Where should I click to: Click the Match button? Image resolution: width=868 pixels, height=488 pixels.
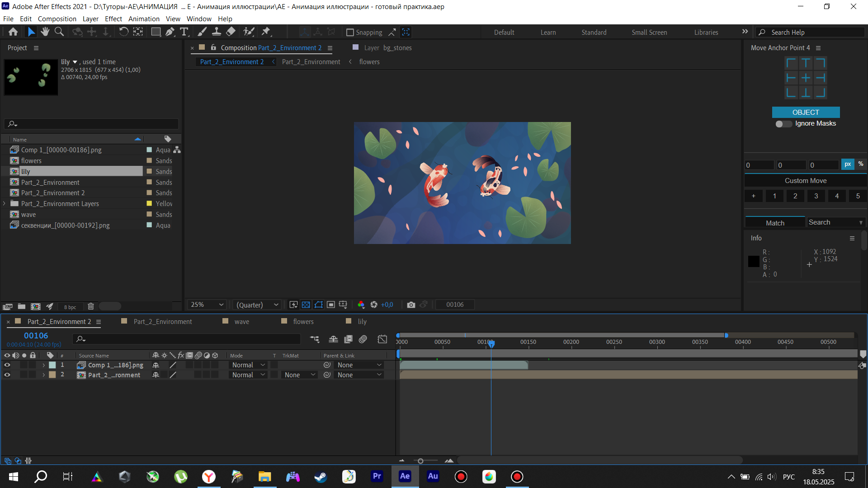(775, 223)
